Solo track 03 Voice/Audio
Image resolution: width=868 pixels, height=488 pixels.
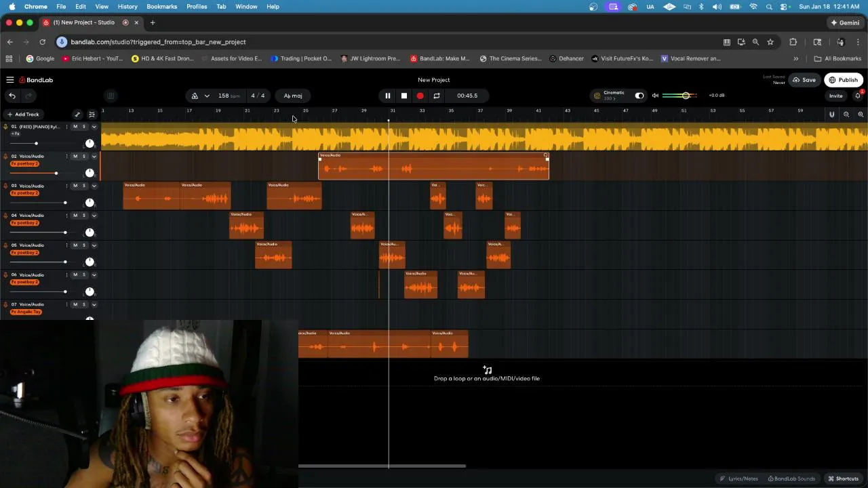(x=84, y=186)
